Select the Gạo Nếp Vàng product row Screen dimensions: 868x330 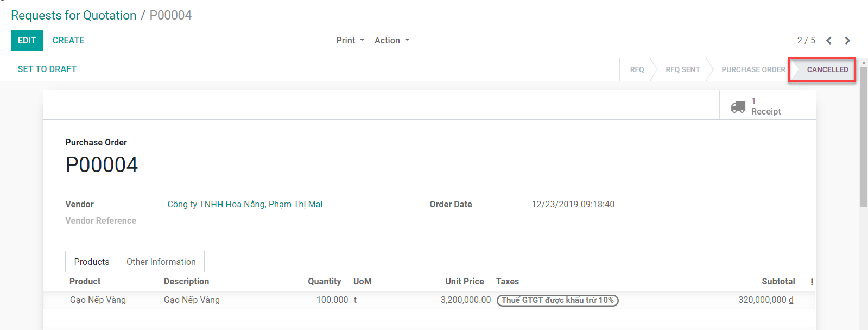98,300
